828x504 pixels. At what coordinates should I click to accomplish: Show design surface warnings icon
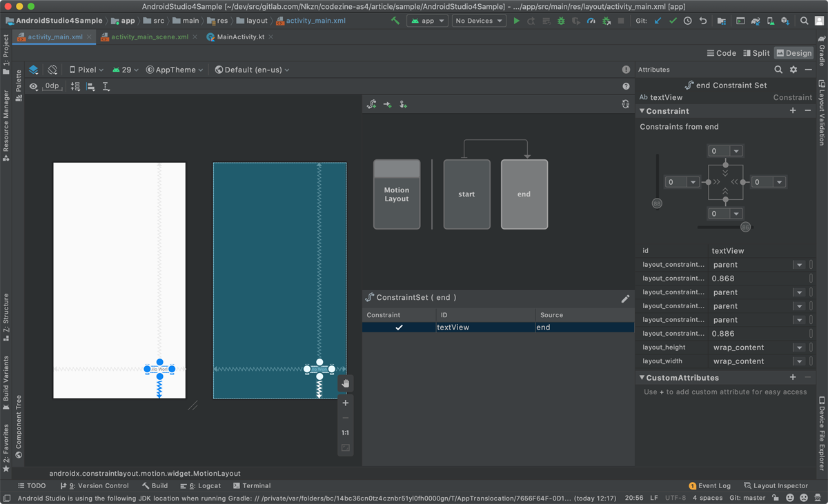tap(626, 70)
